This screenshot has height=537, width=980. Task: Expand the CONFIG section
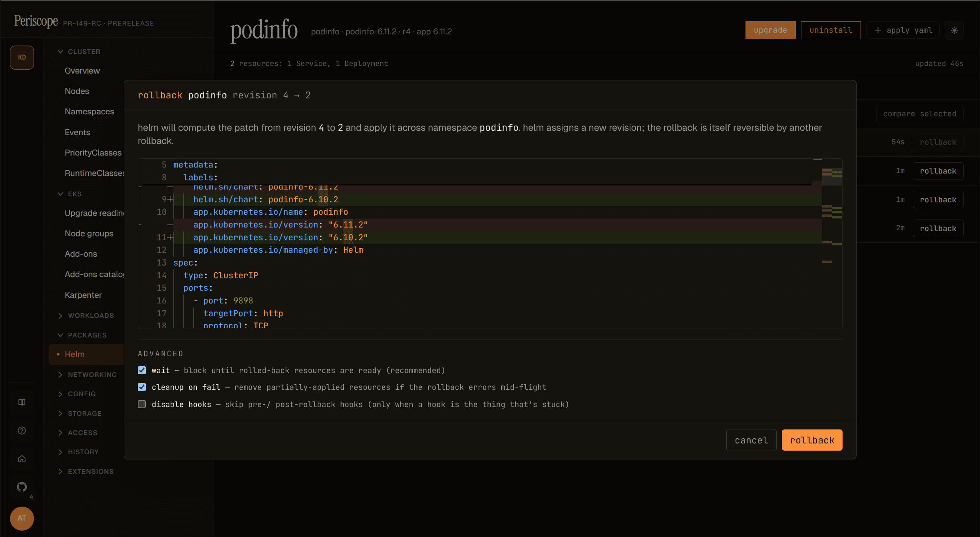pos(77,394)
